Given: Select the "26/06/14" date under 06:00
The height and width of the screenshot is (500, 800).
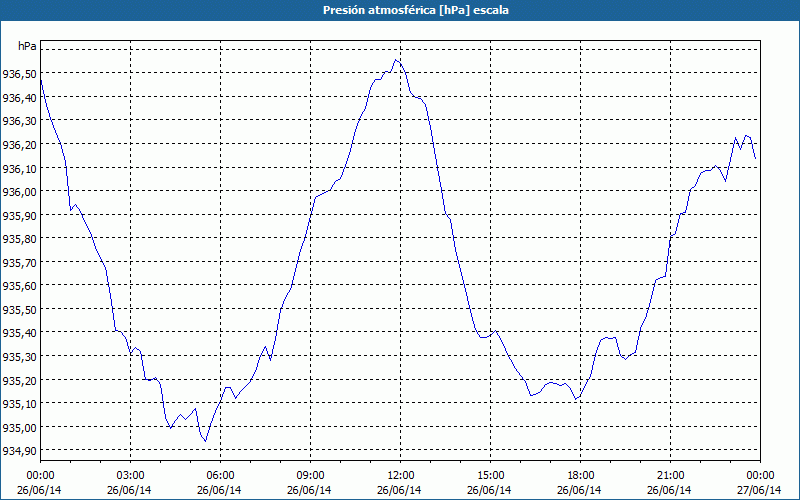Looking at the screenshot, I should tap(220, 490).
